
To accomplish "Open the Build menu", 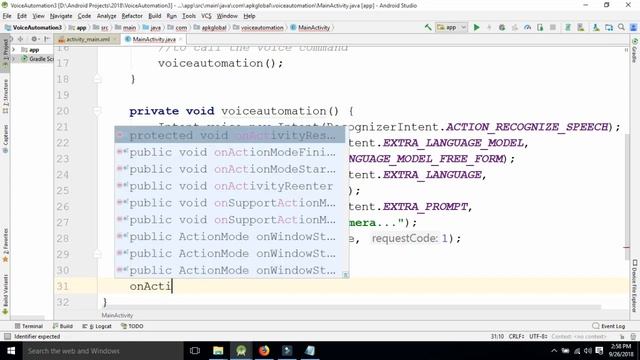I will pos(154,16).
